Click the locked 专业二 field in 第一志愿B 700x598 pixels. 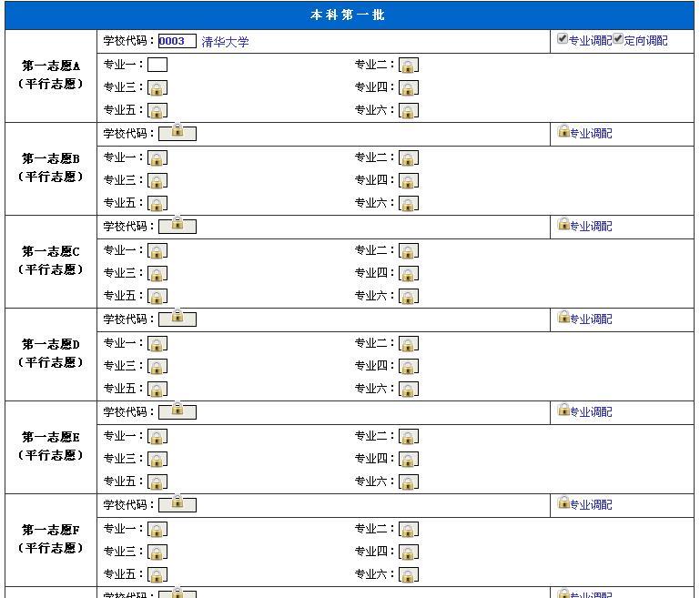(x=409, y=158)
